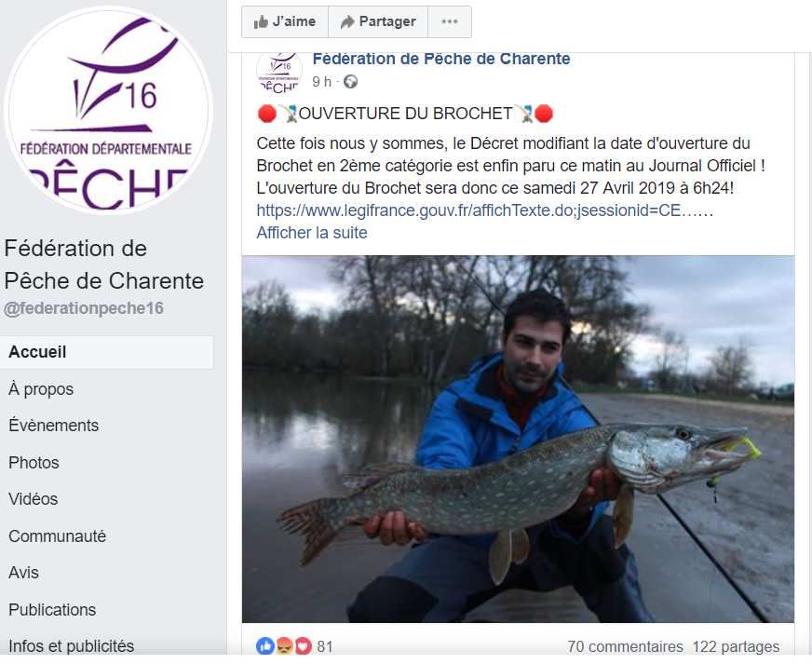Viewport: 812px width, 664px height.
Task: Go to the Photos section
Action: point(34,463)
